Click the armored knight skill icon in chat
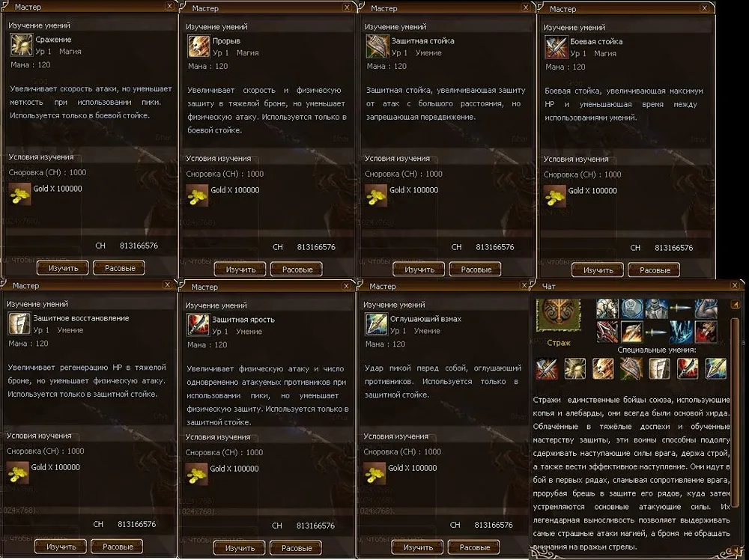 (656, 309)
